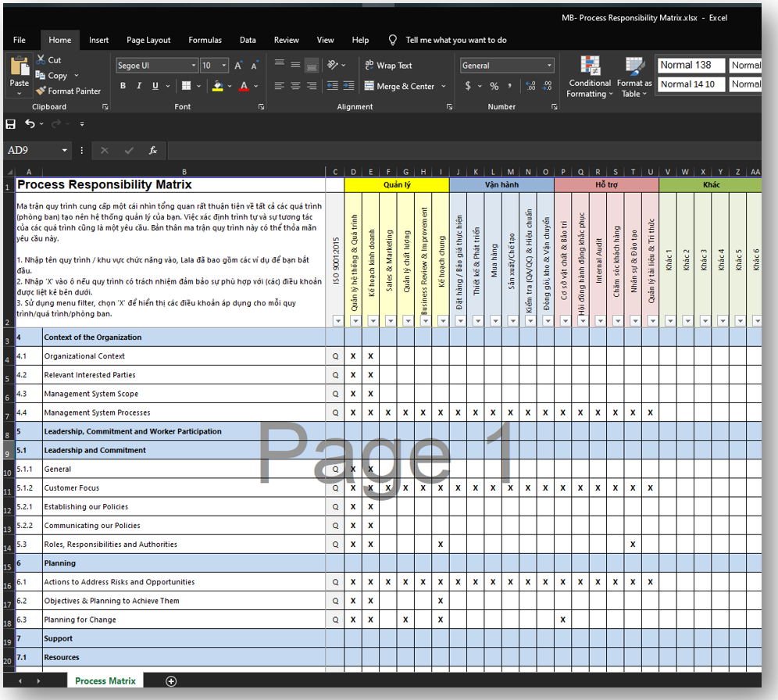This screenshot has width=778, height=700.
Task: Open filter dropdown for Internal Audit column
Action: click(x=601, y=321)
